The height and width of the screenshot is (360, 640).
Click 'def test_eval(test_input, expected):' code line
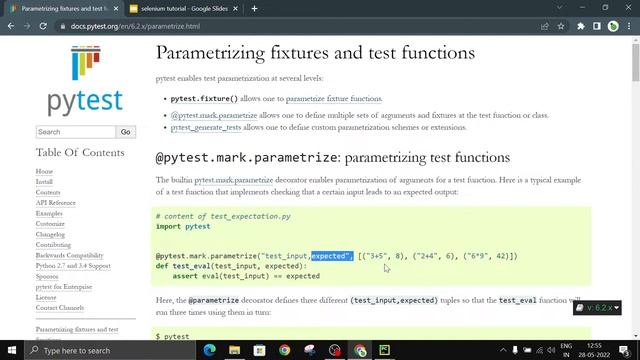point(231,266)
